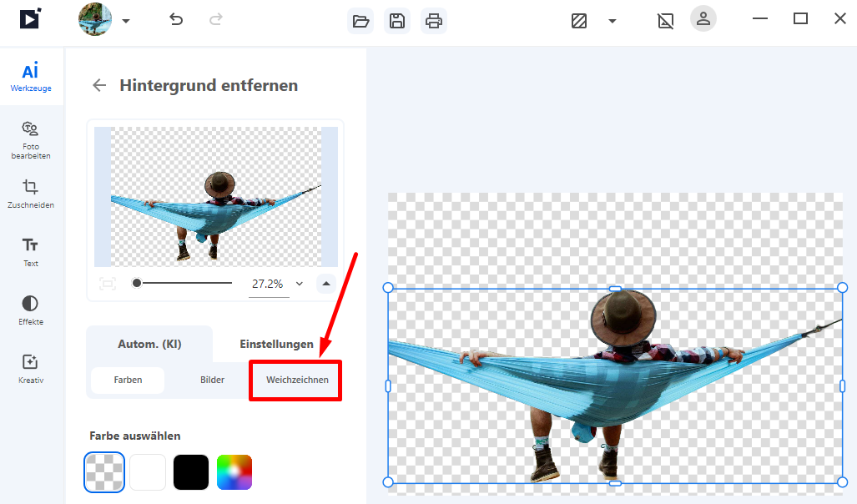857x504 pixels.
Task: Click the bottom-center selection handle
Action: tap(615, 483)
